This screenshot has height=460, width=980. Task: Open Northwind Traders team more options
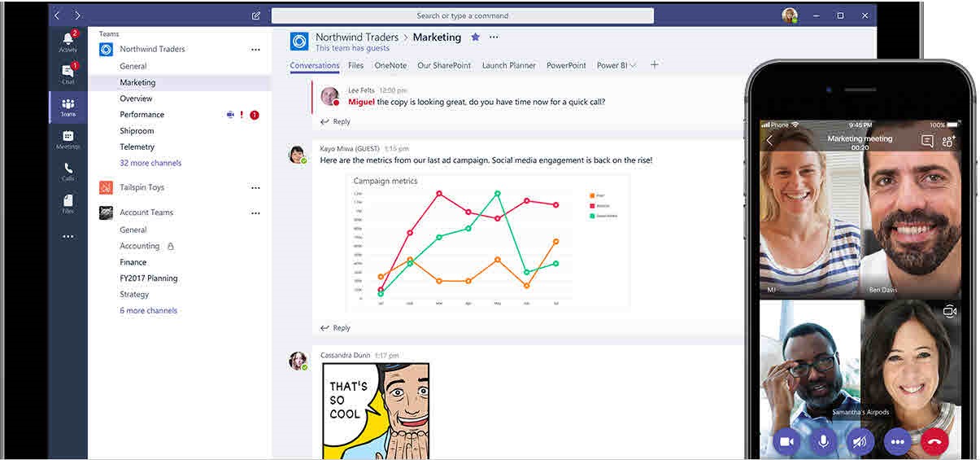pos(255,50)
